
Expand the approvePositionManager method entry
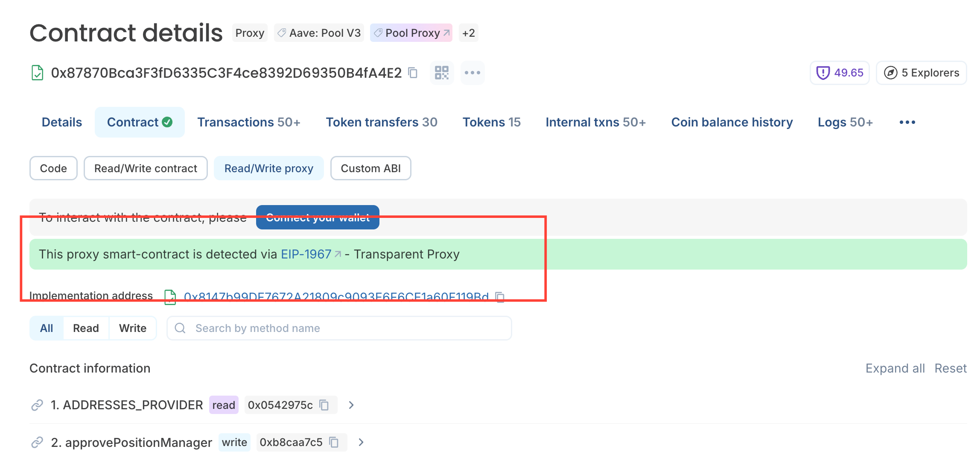[x=361, y=442]
